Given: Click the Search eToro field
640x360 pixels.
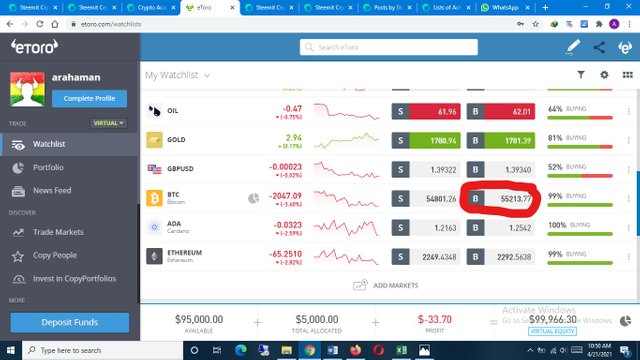Looking at the screenshot, I should (x=389, y=47).
